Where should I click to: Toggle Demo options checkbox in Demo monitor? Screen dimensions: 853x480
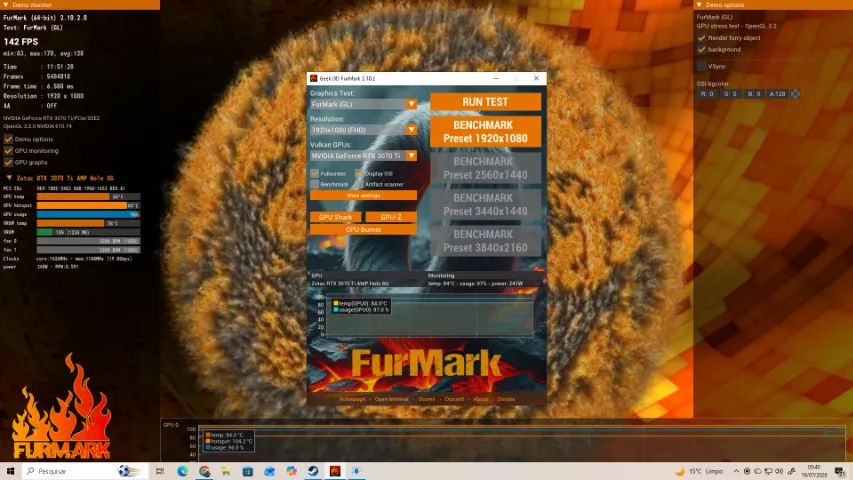(x=8, y=139)
